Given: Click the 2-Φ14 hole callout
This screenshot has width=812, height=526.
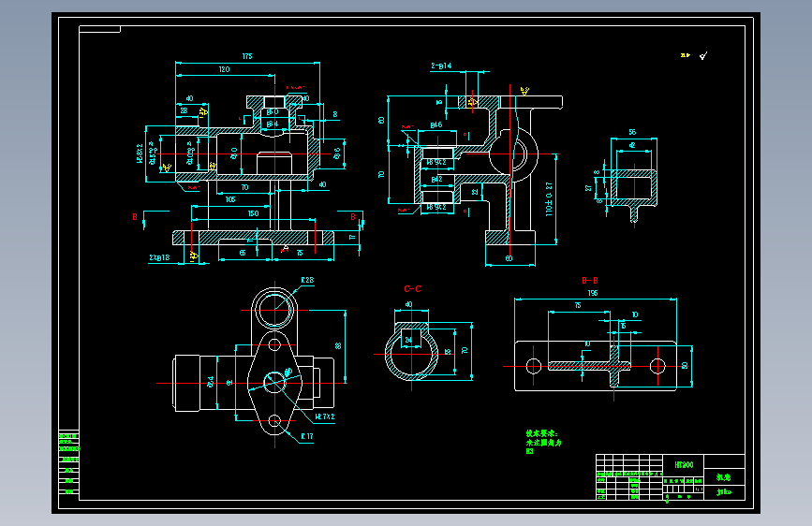Looking at the screenshot, I should point(441,66).
